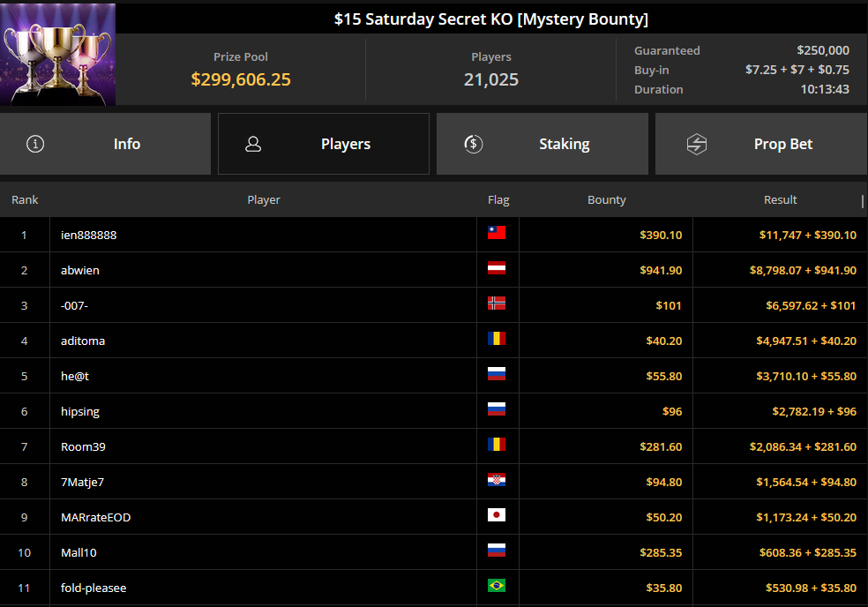This screenshot has height=607, width=868.
Task: Click Austria flag for abwien
Action: tap(497, 268)
